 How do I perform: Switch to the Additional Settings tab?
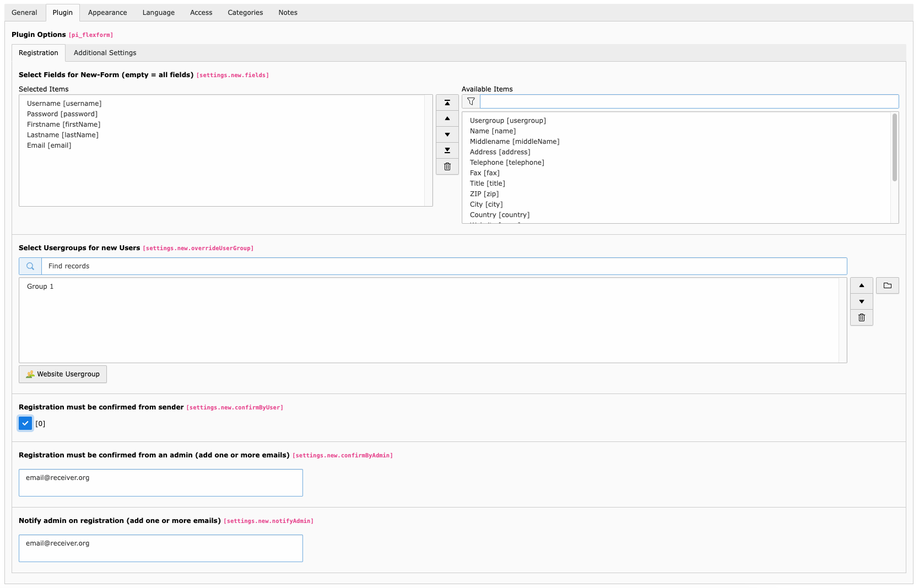(105, 53)
